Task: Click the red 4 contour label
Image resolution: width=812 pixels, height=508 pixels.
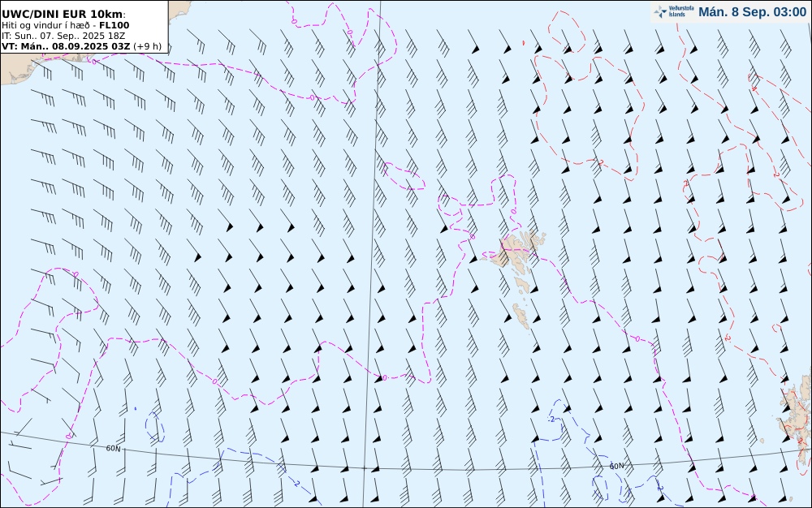Action: click(754, 89)
